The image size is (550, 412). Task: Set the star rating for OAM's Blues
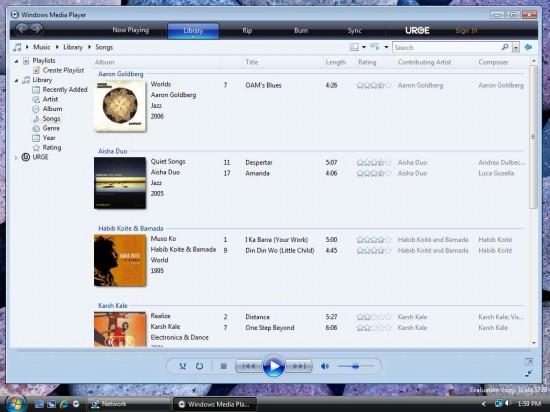374,85
